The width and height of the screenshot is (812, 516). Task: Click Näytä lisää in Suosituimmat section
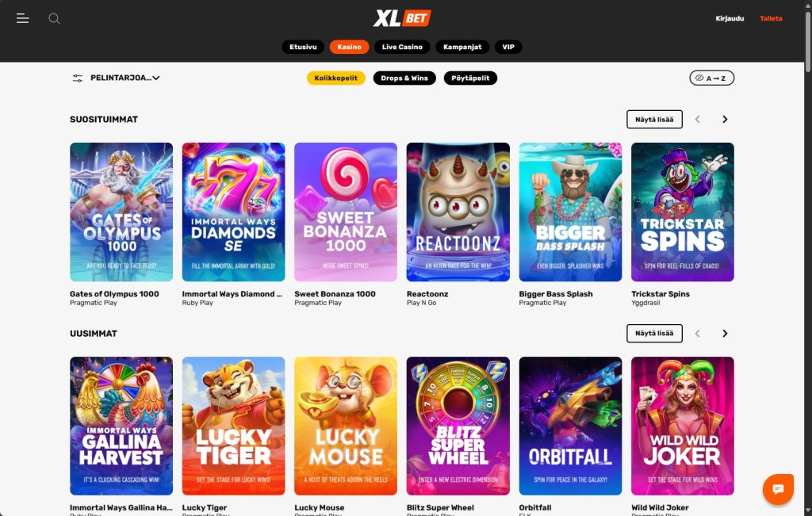pyautogui.click(x=654, y=119)
